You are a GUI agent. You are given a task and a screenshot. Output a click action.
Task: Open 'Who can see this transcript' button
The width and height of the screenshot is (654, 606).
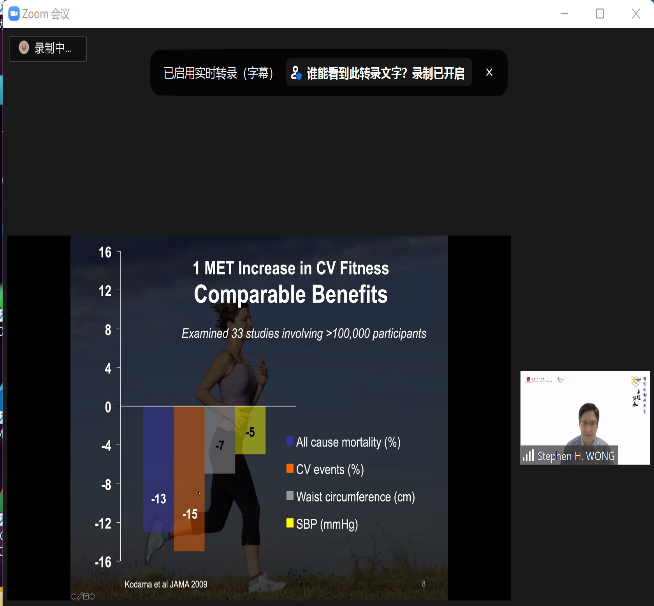pos(378,73)
